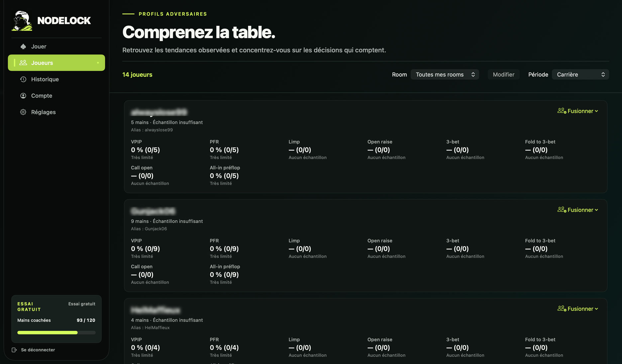
Task: Select the Joueurs menu item
Action: coord(56,63)
